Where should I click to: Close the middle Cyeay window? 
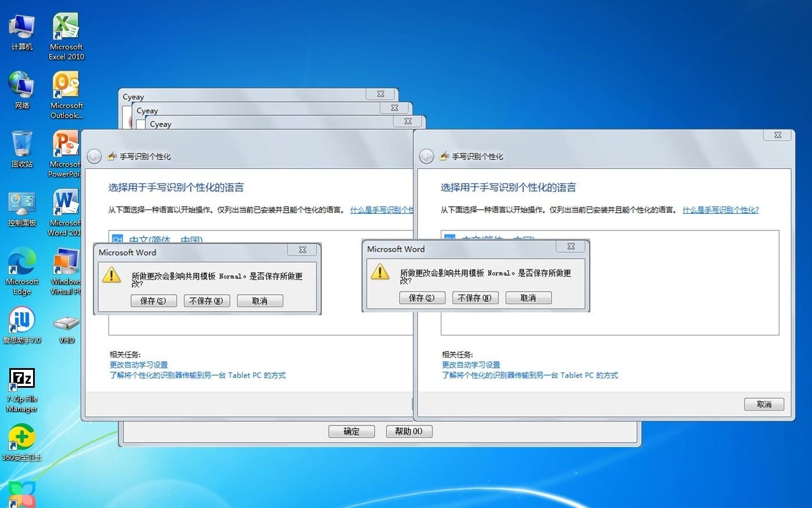(394, 107)
